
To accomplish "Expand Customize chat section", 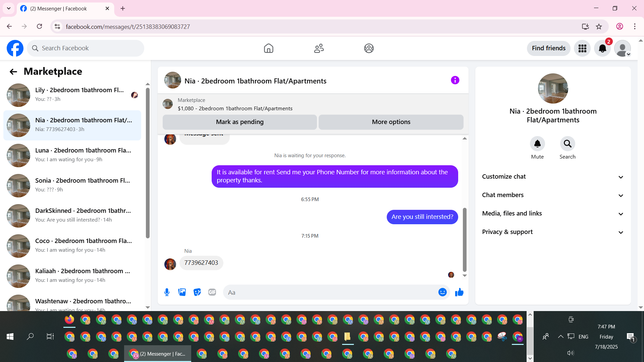I will tap(553, 177).
